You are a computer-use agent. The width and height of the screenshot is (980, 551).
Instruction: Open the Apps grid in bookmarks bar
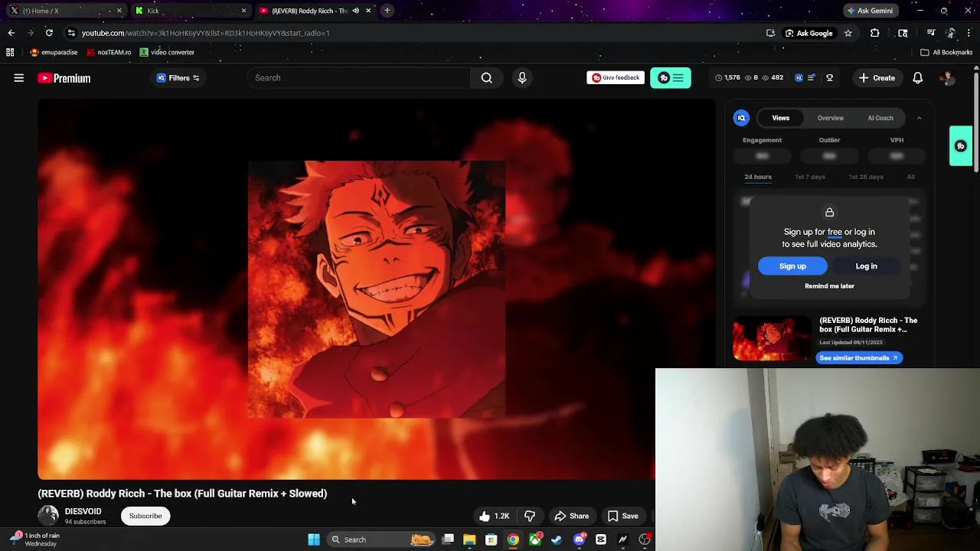[10, 52]
